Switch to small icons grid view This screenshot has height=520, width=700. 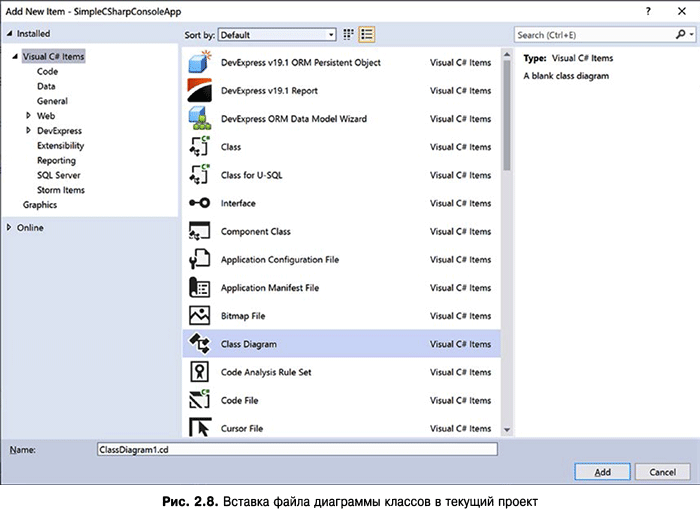point(349,34)
